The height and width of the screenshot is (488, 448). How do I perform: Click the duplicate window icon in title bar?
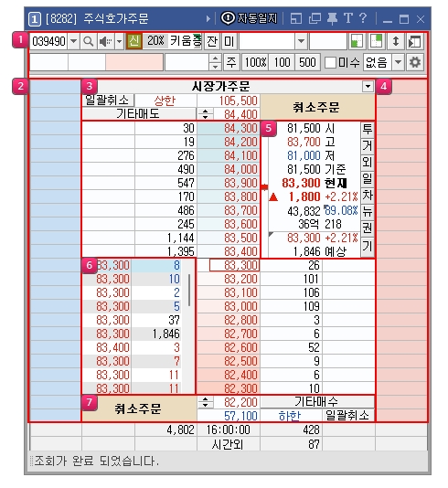tap(315, 18)
